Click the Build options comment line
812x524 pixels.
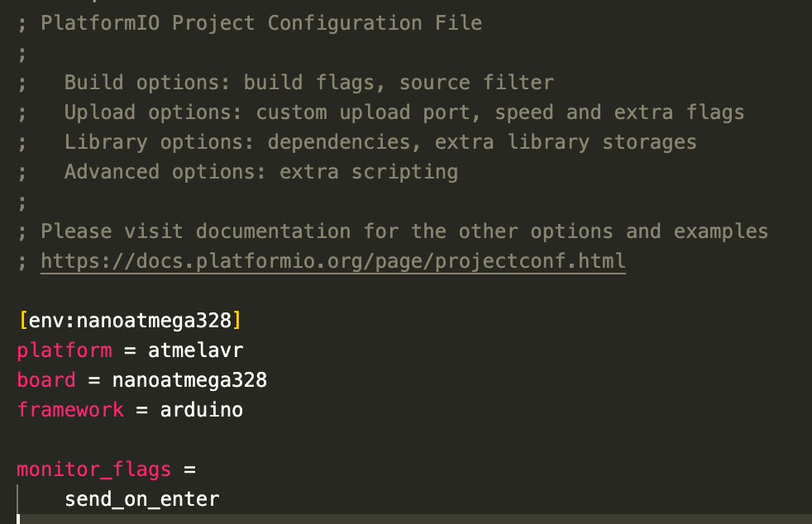[309, 83]
